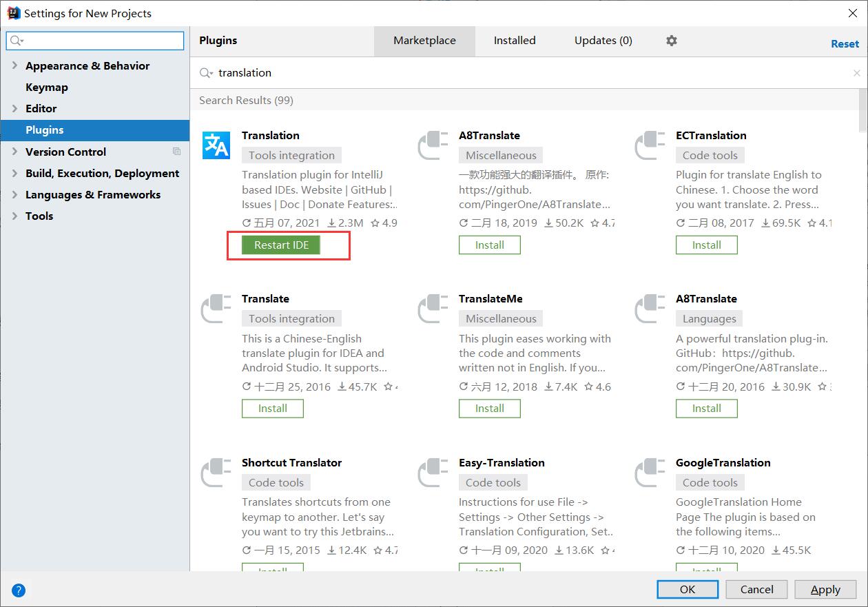
Task: Click the Miscellaneous tag under TranslateMe
Action: coord(501,319)
